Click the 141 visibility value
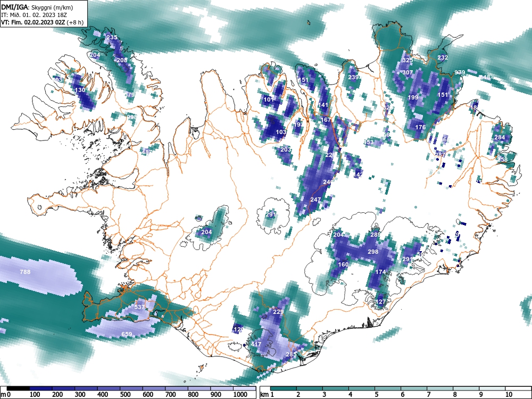 pyautogui.click(x=323, y=105)
